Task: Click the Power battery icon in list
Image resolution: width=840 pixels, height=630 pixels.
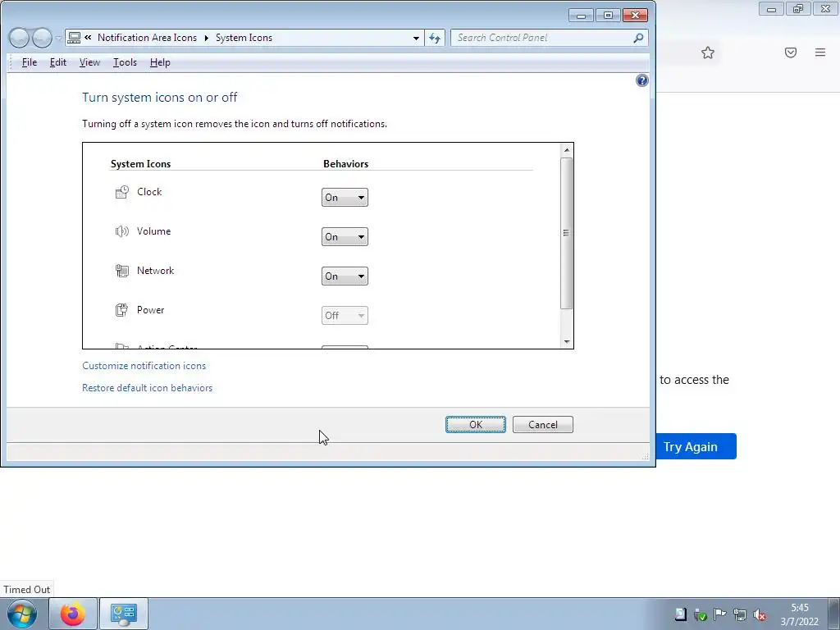Action: tap(122, 309)
